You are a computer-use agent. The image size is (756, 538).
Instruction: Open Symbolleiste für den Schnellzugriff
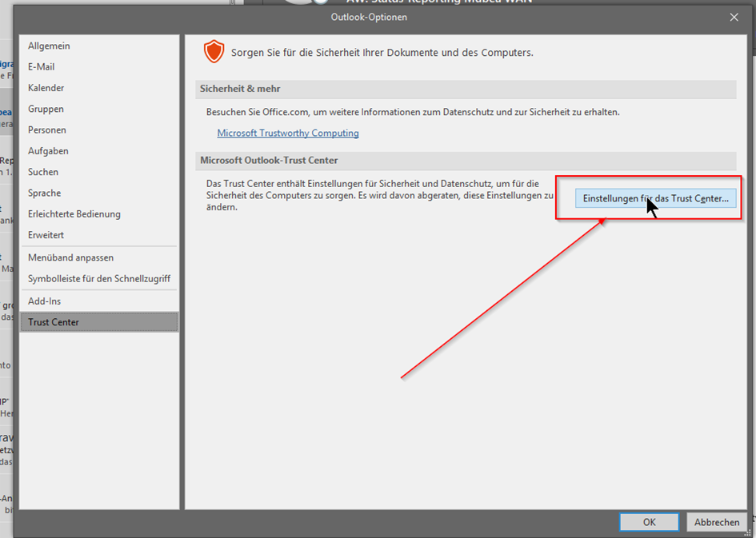(x=99, y=278)
